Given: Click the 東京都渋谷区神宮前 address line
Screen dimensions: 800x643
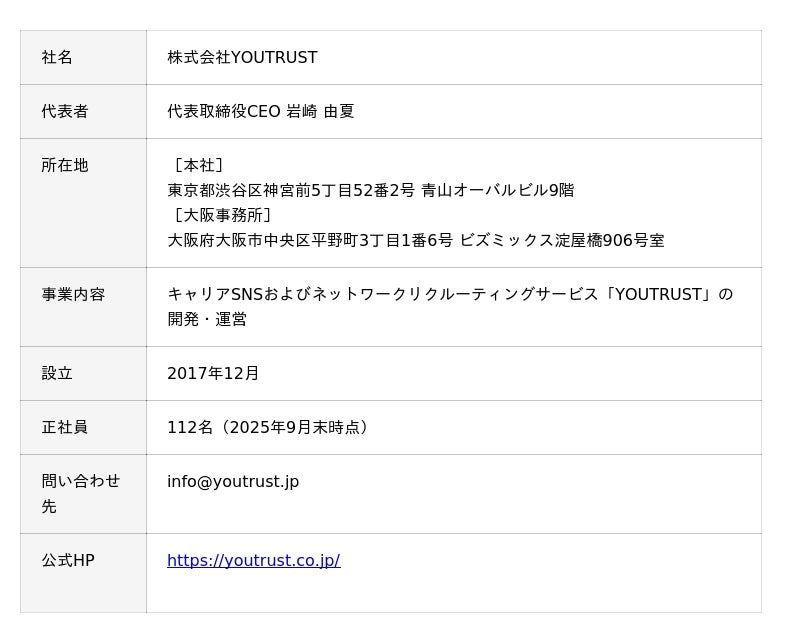Looking at the screenshot, I should coord(370,190).
